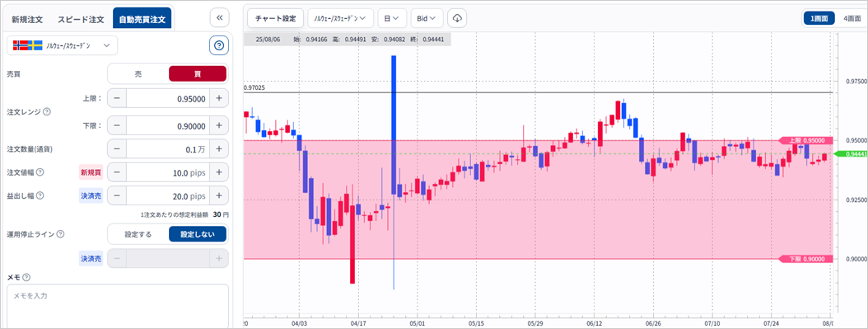Open メモ help tooltip icon
The height and width of the screenshot is (329, 868).
[x=26, y=278]
